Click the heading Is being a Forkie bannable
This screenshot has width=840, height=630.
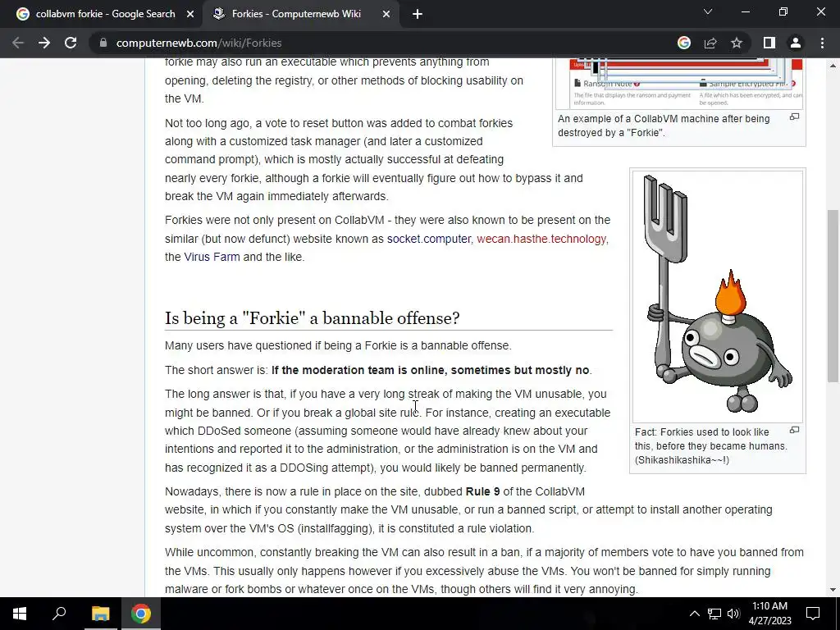click(x=313, y=318)
